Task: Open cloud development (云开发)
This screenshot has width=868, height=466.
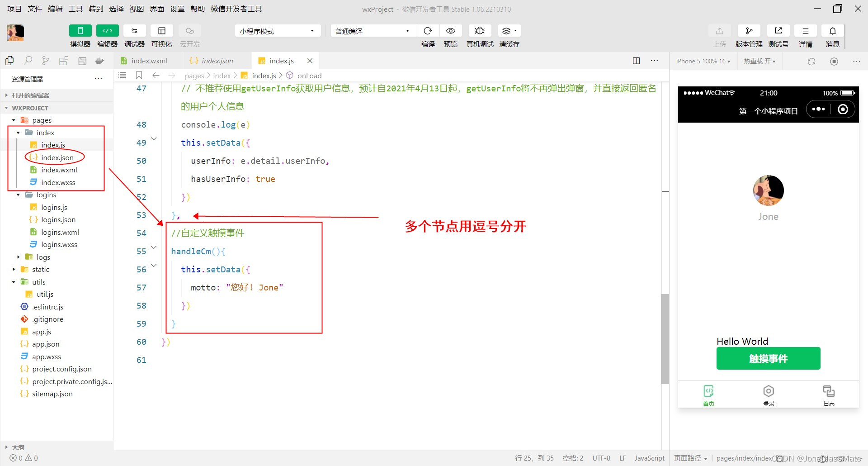Action: [190, 31]
